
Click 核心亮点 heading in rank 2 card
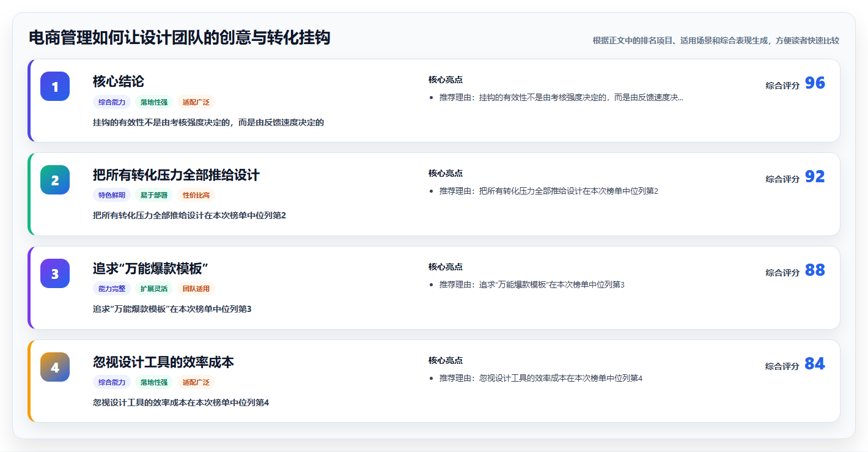446,173
